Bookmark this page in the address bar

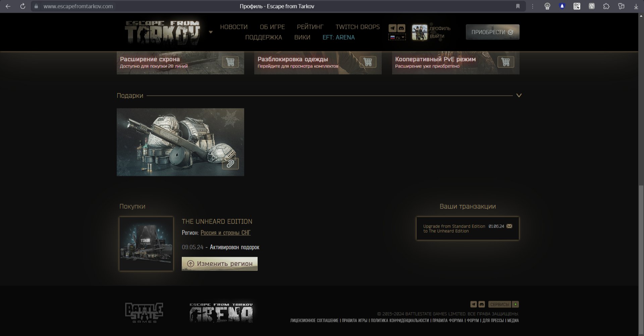518,6
